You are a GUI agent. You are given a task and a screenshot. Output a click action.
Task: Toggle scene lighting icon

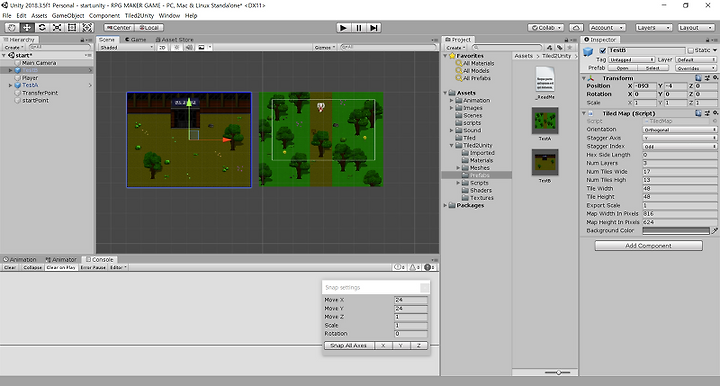coord(177,47)
